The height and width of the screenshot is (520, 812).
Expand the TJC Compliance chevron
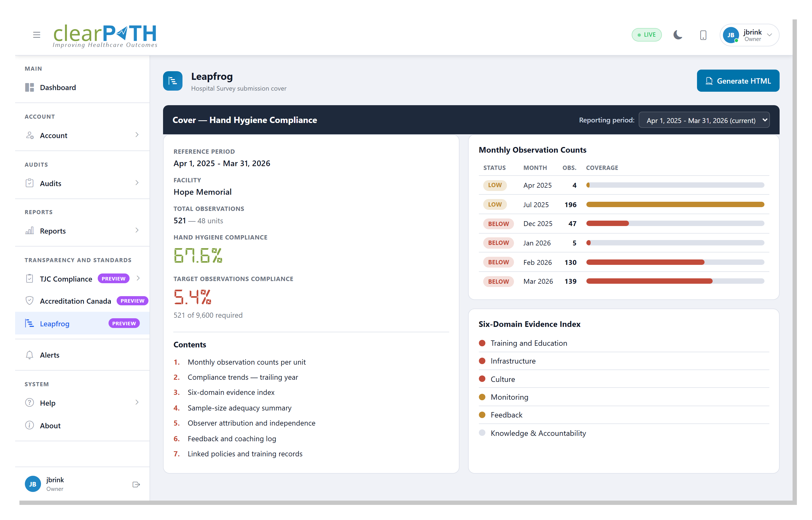[x=138, y=278]
